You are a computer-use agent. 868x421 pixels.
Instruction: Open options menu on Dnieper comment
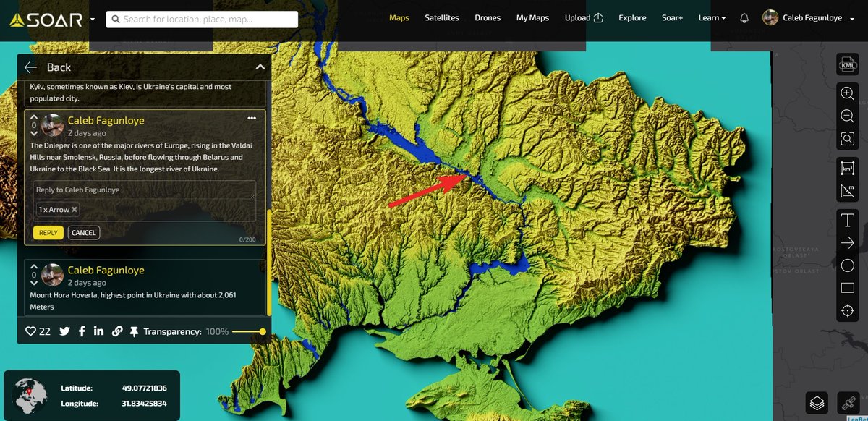click(252, 118)
